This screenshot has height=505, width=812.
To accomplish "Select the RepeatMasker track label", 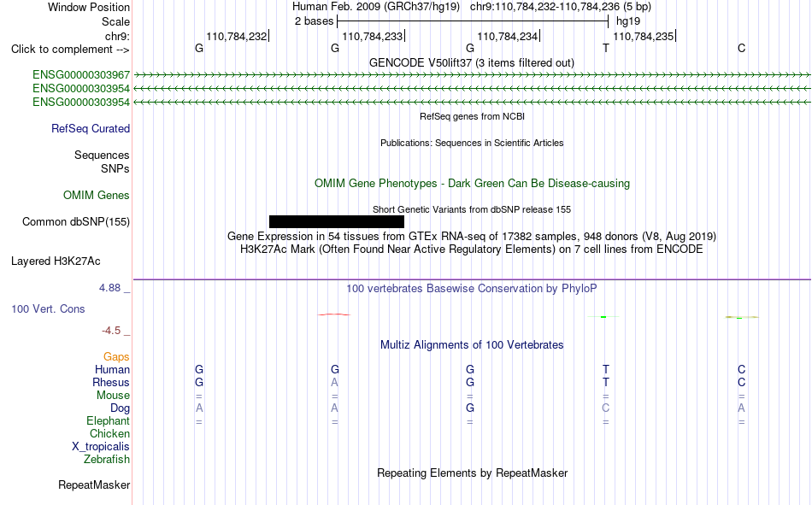I will click(94, 484).
